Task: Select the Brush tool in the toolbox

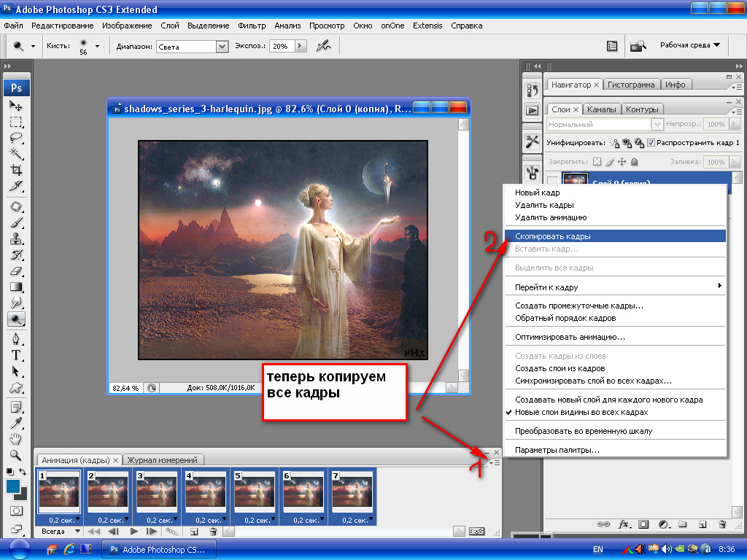Action: click(x=16, y=223)
